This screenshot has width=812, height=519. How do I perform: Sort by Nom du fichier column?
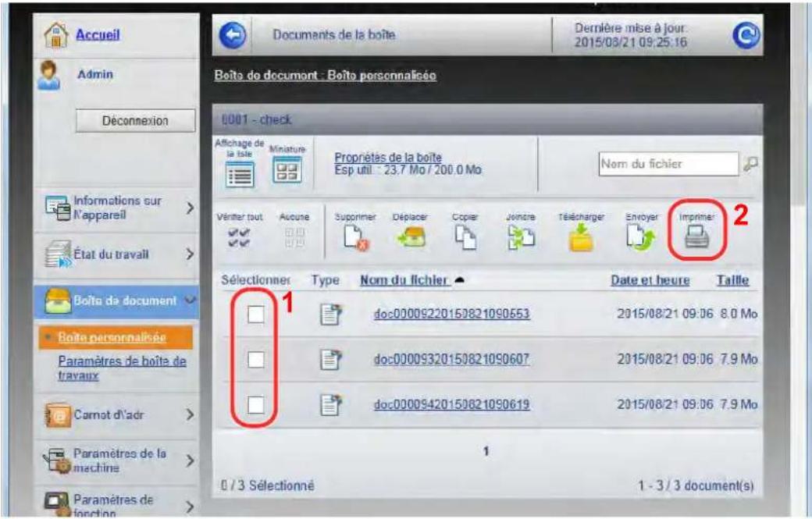click(x=404, y=280)
